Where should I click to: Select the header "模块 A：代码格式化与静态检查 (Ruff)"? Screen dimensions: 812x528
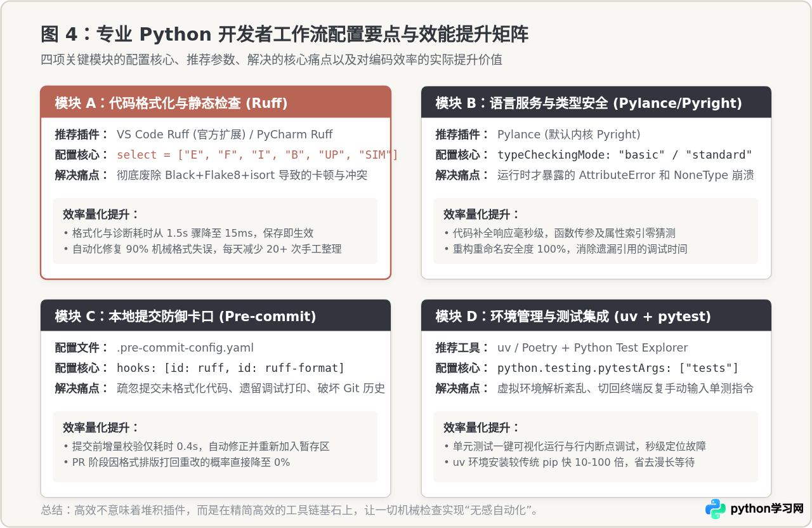[x=216, y=102]
